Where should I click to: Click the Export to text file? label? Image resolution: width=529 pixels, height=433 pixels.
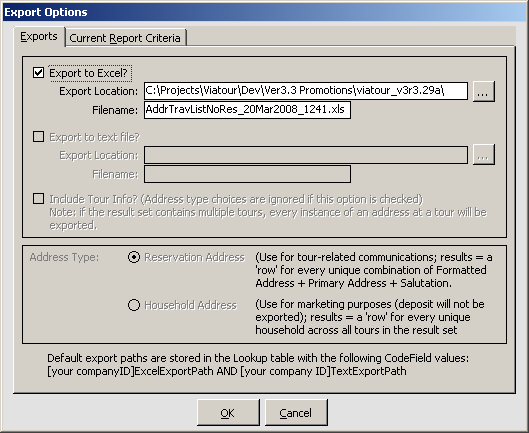(94, 137)
